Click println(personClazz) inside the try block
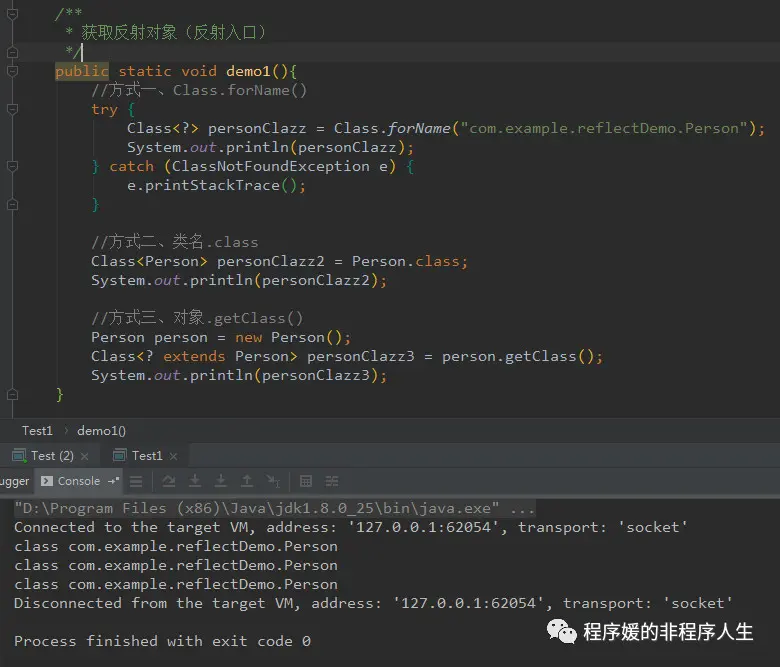 (315, 147)
